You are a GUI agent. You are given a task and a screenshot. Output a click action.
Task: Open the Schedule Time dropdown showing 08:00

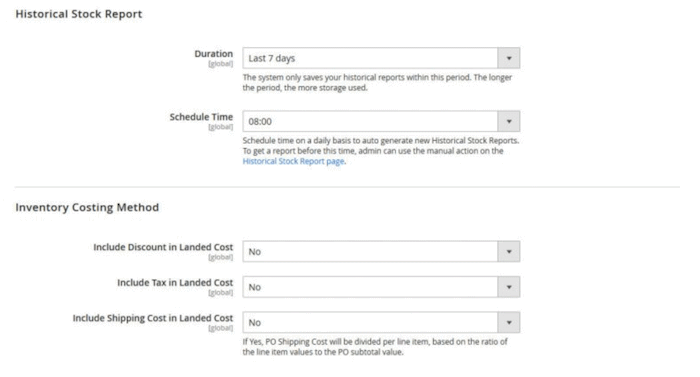point(381,121)
